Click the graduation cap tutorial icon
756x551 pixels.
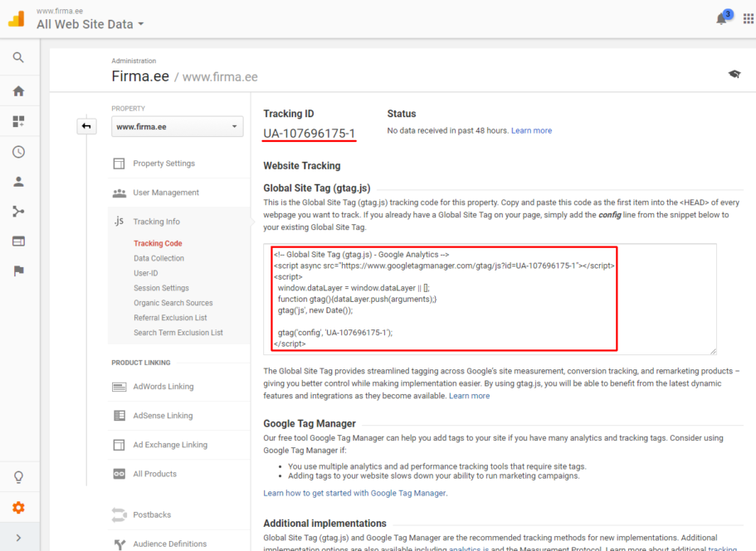[x=734, y=73]
